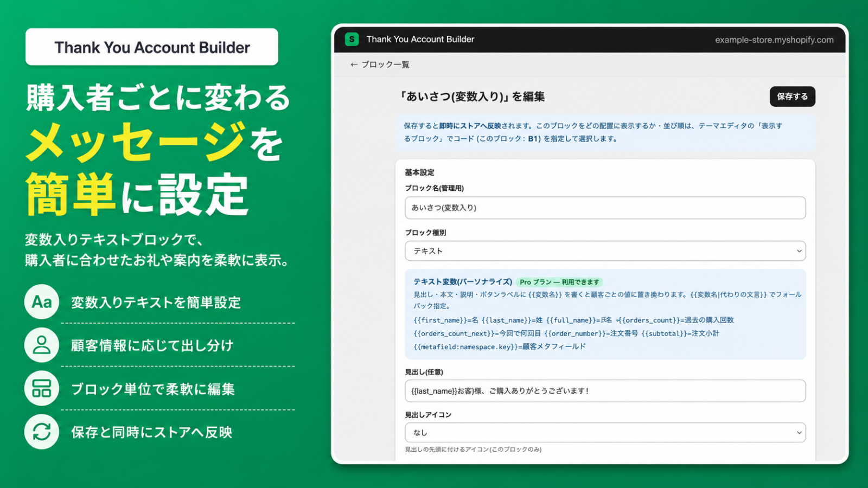This screenshot has width=868, height=488.
Task: Click the green S app logo icon
Action: pyautogui.click(x=352, y=39)
